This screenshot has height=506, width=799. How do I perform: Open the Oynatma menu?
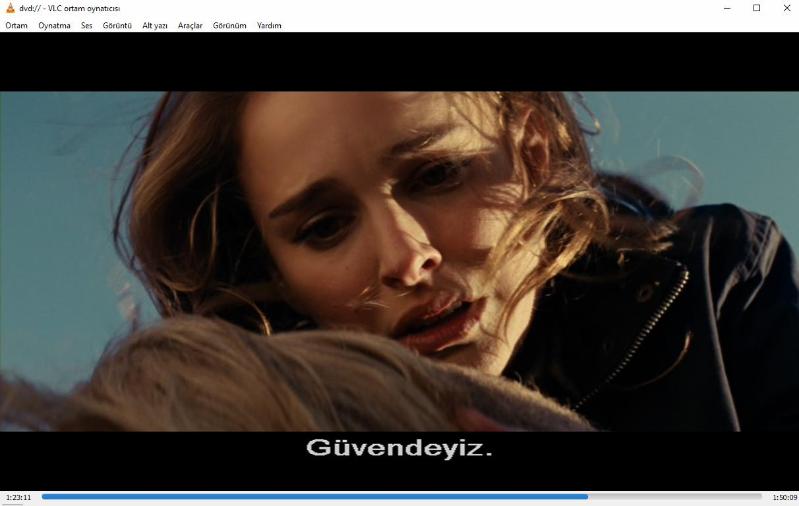[54, 25]
